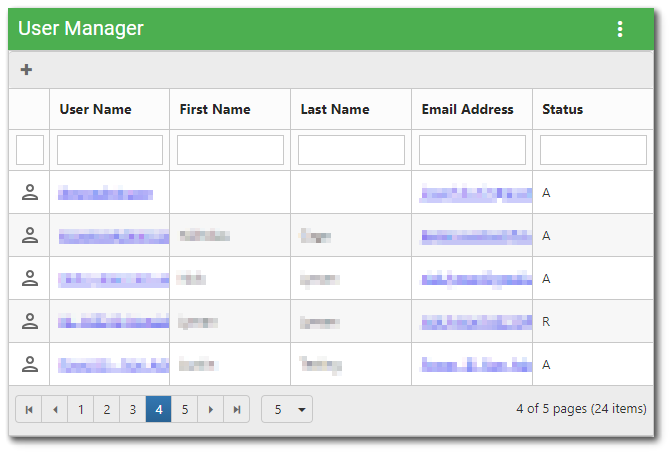Sort by the Email Address column
The image size is (670, 453).
click(467, 109)
